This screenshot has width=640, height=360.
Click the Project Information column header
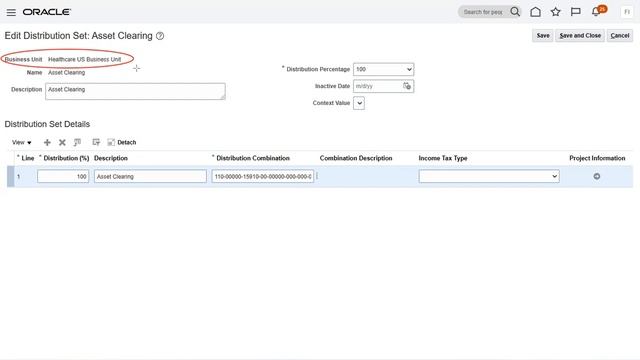[597, 158]
